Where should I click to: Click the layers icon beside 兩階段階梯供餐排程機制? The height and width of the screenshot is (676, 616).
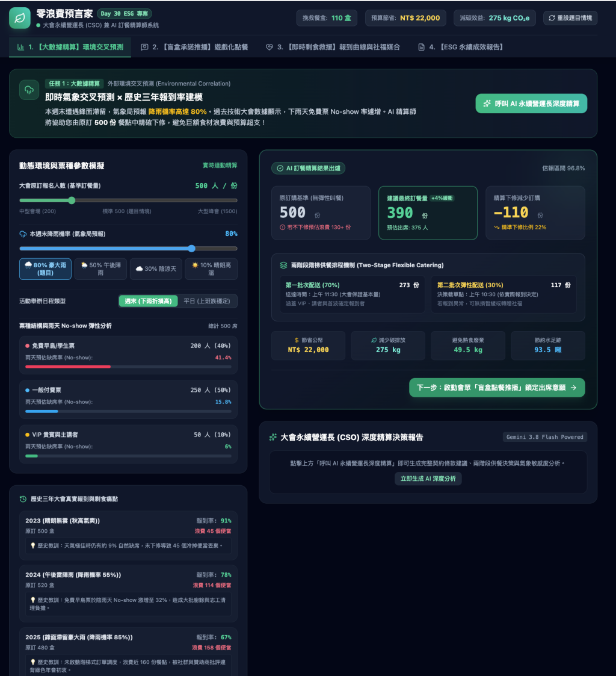pyautogui.click(x=283, y=265)
